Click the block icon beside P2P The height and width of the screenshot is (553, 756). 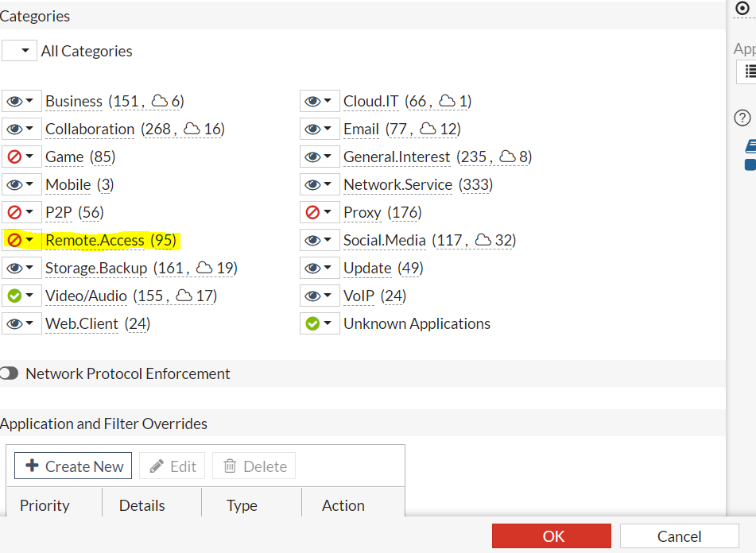tap(14, 212)
